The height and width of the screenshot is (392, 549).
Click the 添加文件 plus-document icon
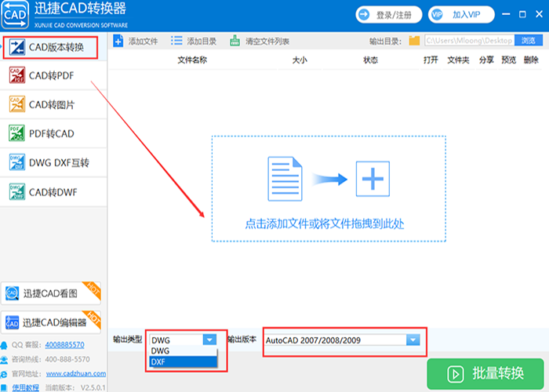point(118,41)
